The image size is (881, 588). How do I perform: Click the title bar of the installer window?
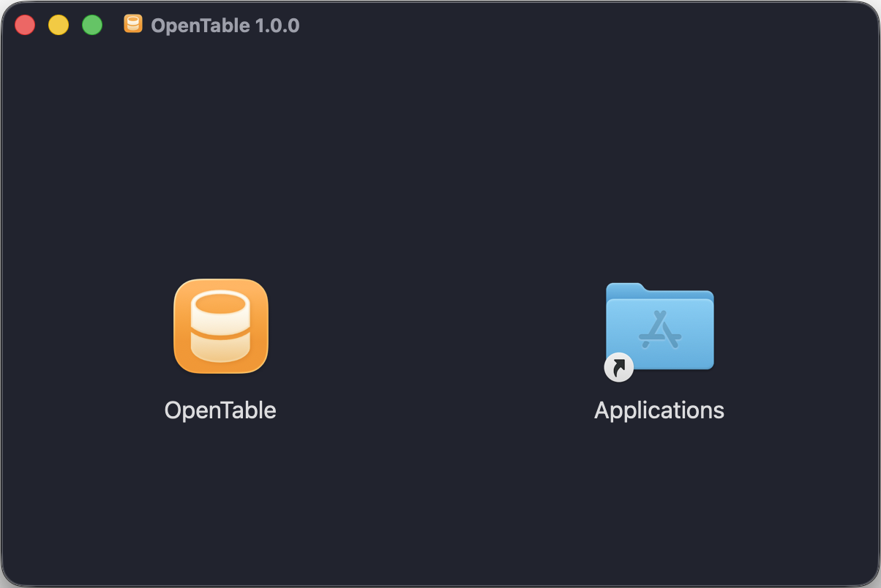[439, 24]
